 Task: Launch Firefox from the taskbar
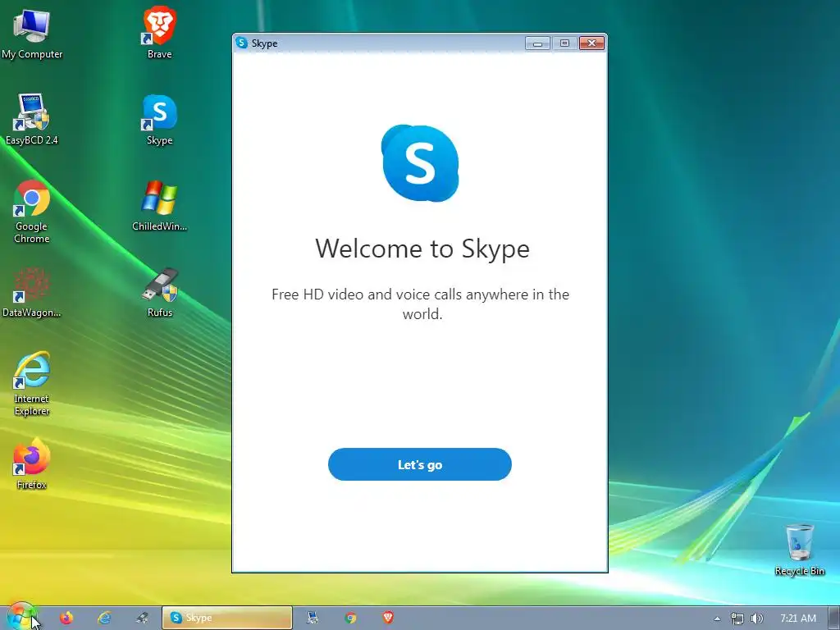click(66, 618)
